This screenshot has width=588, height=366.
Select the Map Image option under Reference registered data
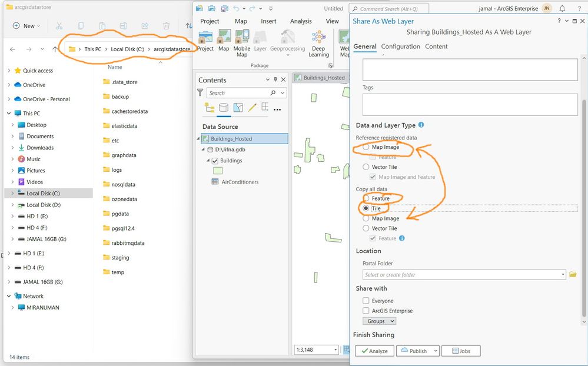(x=366, y=147)
